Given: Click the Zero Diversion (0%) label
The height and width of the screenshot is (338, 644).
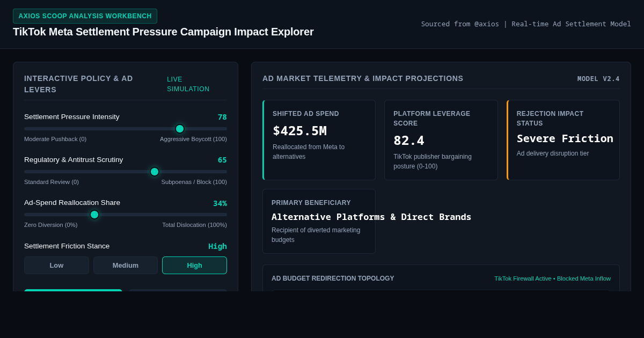Looking at the screenshot, I should pos(50,225).
